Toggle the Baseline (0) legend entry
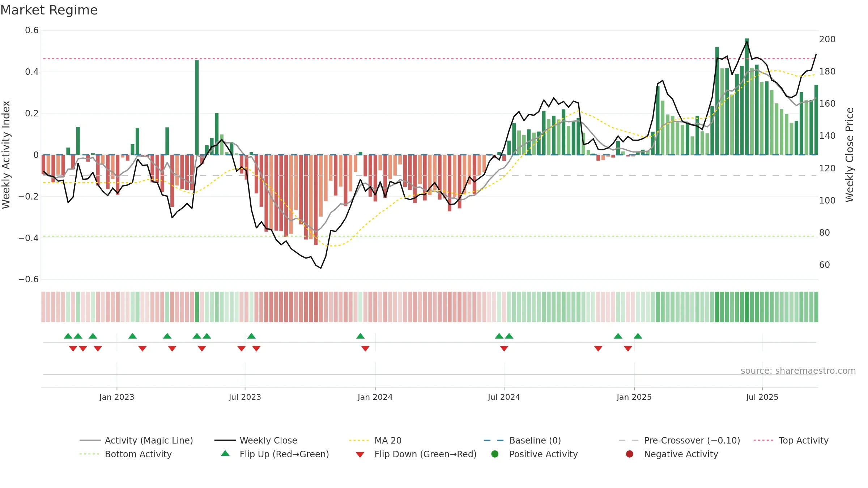The height and width of the screenshot is (488, 868). [522, 440]
